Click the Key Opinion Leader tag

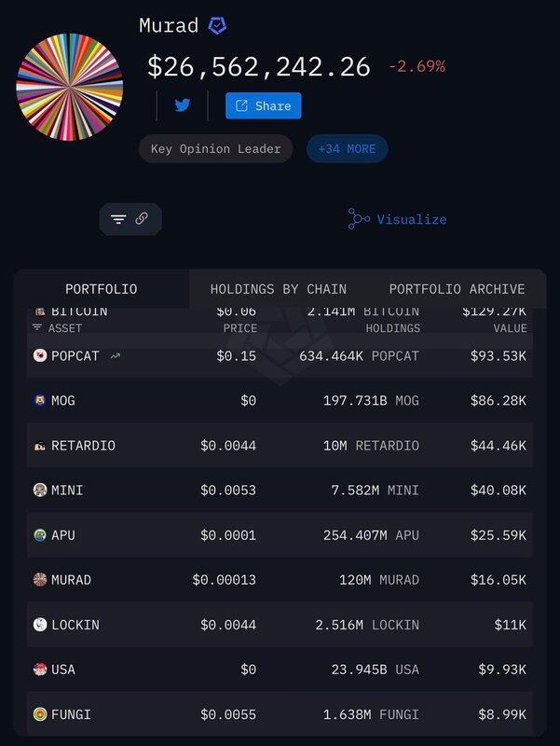[215, 148]
